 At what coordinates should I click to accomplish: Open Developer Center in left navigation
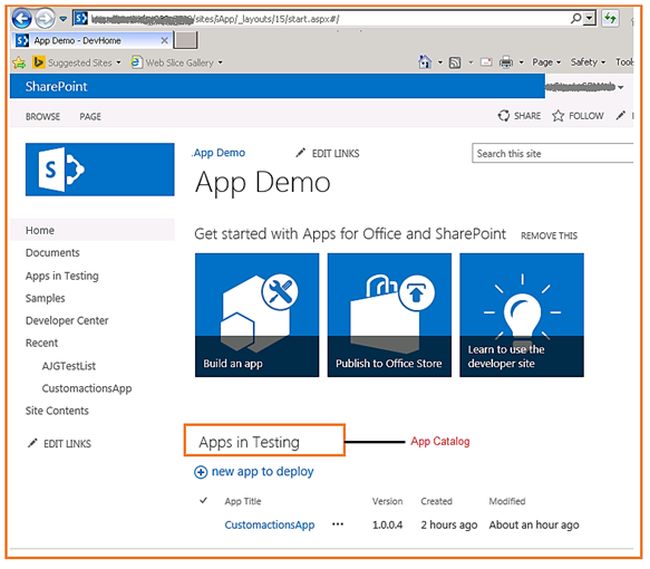[x=67, y=321]
